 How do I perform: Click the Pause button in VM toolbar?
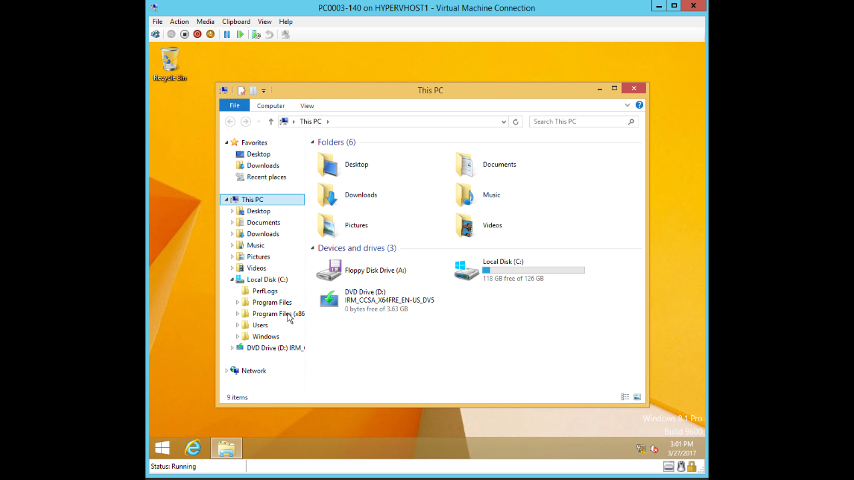coord(227,34)
